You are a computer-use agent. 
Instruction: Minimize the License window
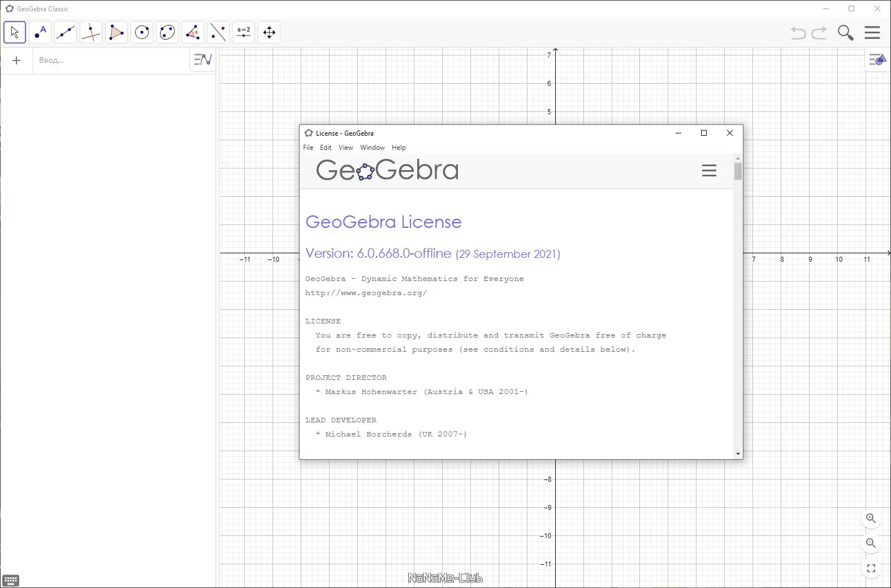678,133
